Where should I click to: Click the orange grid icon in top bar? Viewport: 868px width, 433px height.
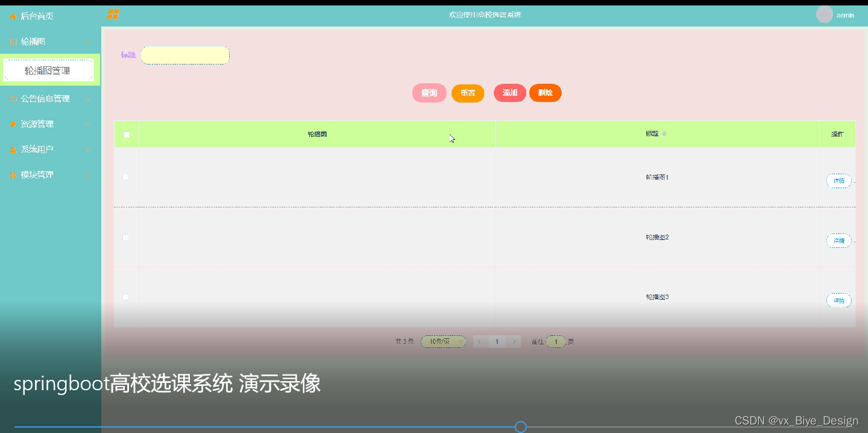pyautogui.click(x=113, y=14)
